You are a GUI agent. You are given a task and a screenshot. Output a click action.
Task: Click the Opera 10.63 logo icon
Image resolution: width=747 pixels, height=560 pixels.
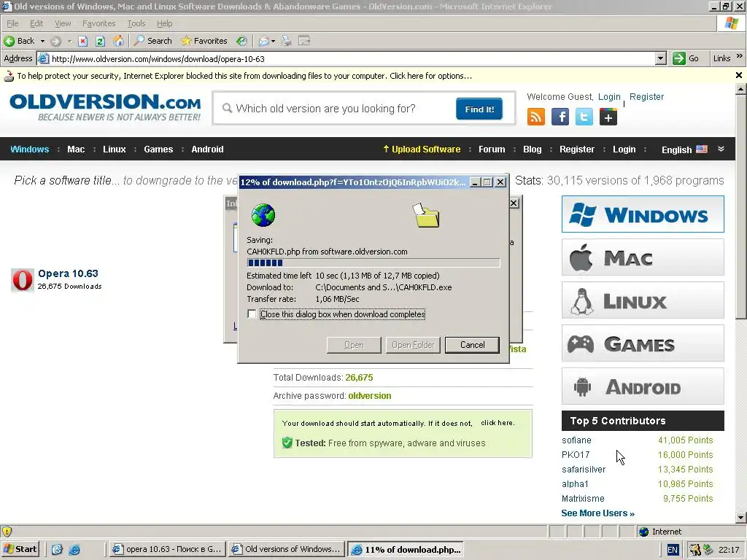click(x=23, y=279)
